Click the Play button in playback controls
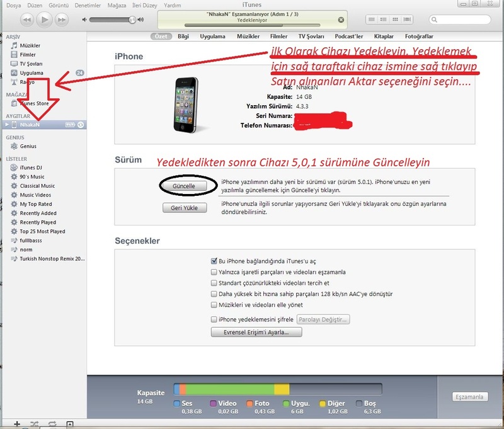This screenshot has width=504, height=429. pos(45,20)
